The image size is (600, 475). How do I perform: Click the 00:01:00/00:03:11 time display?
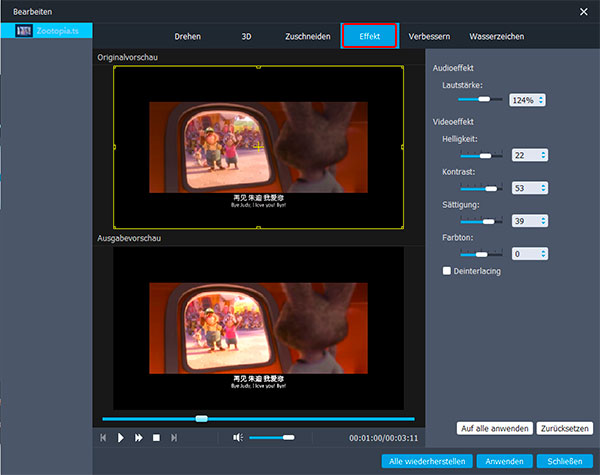(383, 438)
